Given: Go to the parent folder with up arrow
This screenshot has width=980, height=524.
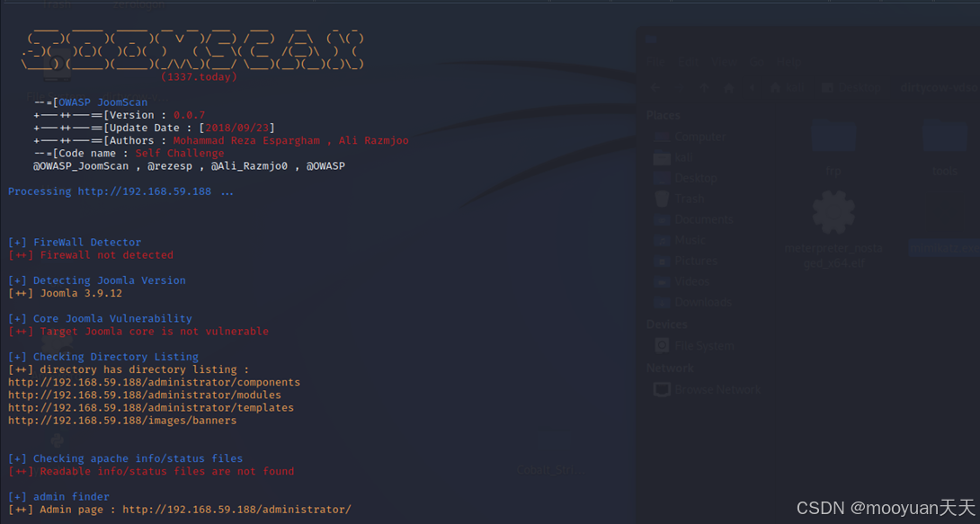Looking at the screenshot, I should [x=704, y=88].
